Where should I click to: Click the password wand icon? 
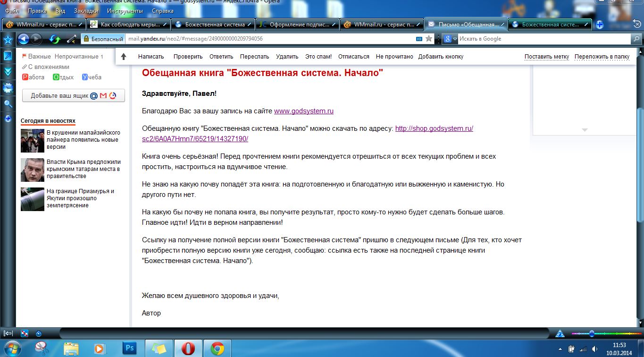[71, 39]
